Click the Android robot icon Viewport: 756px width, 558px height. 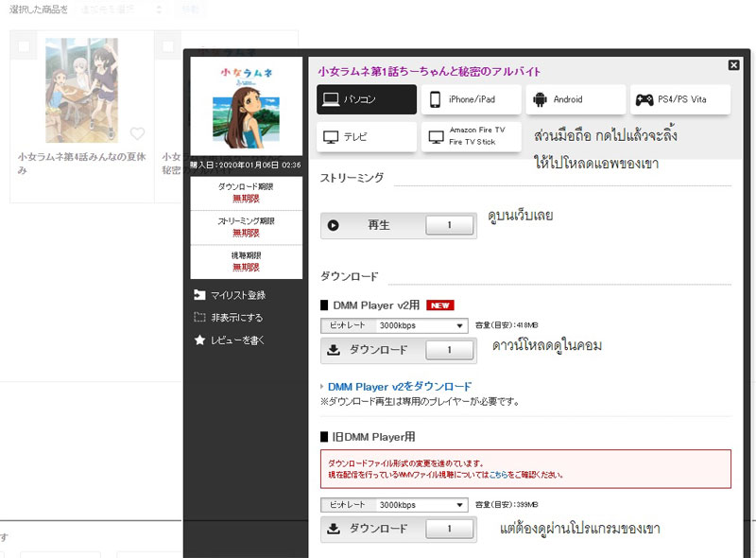(540, 99)
